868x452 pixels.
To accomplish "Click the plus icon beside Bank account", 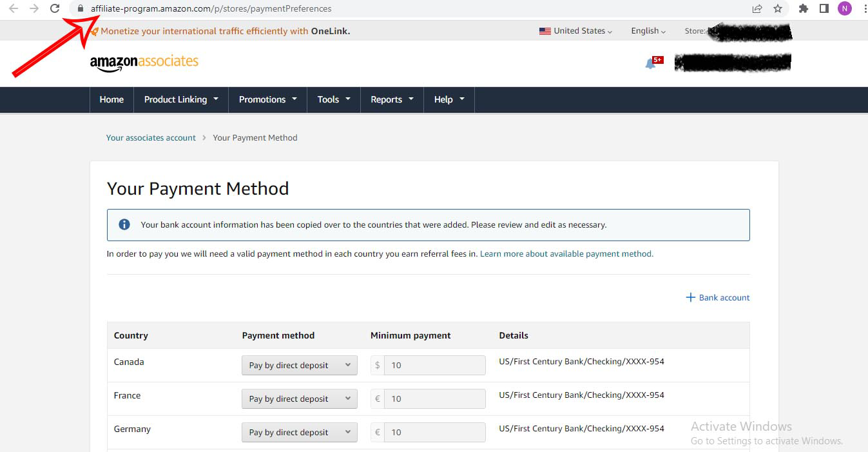I will coord(690,297).
